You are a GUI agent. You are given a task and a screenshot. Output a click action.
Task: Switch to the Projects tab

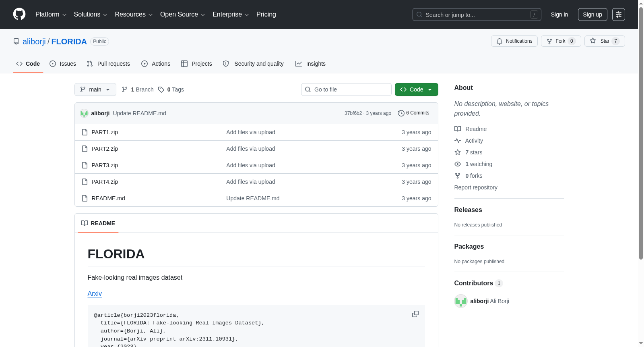click(196, 64)
